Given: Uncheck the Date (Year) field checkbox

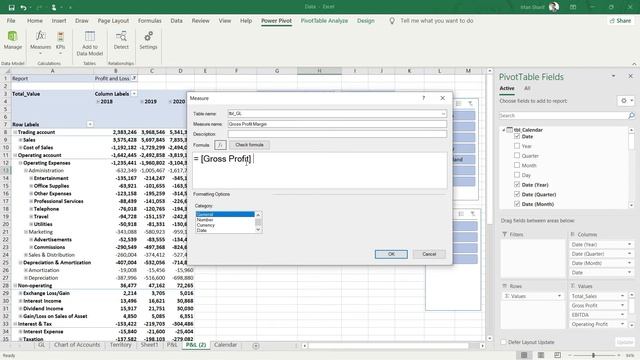Looking at the screenshot, I should pos(517,184).
